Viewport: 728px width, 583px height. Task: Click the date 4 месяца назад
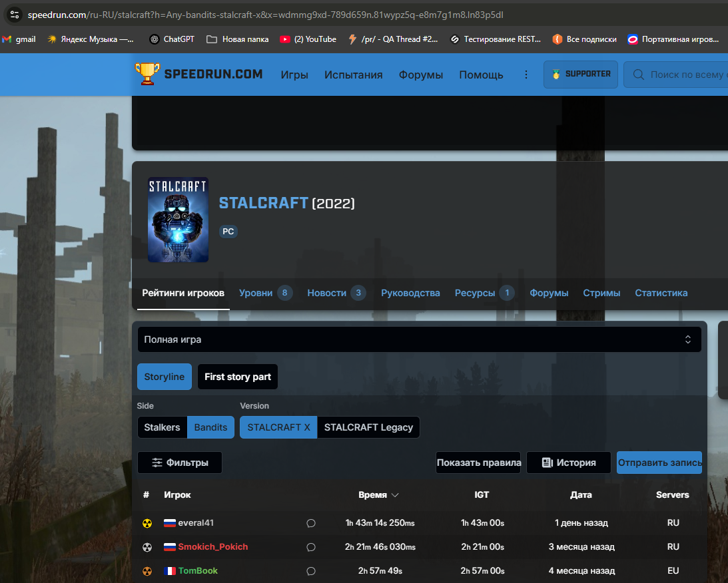(x=581, y=571)
